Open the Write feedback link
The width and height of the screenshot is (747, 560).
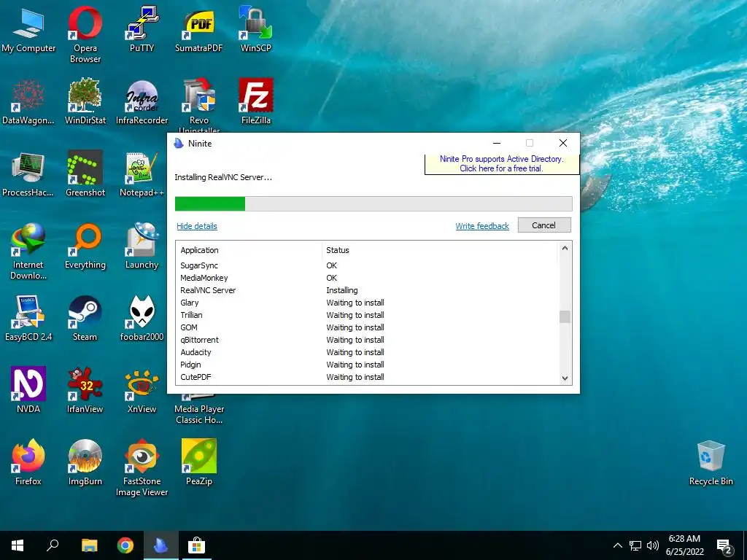482,226
